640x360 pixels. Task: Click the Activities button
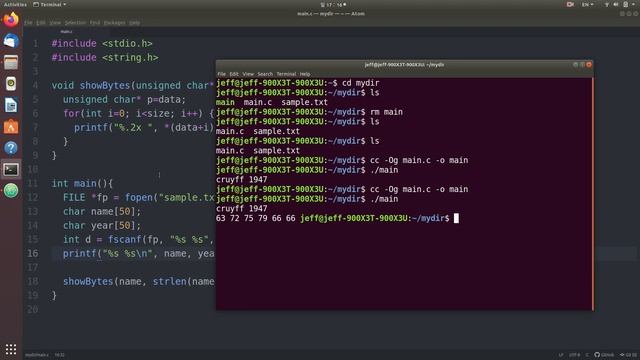click(15, 4)
